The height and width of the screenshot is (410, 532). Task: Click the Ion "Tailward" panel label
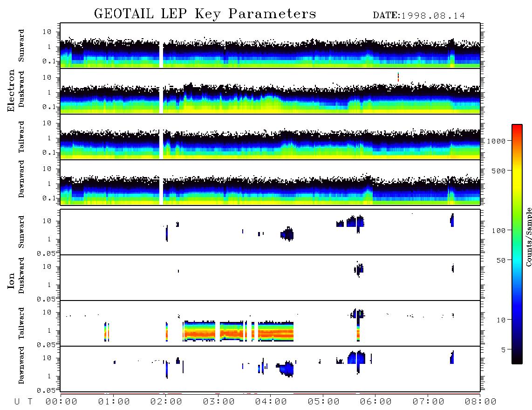pos(21,323)
